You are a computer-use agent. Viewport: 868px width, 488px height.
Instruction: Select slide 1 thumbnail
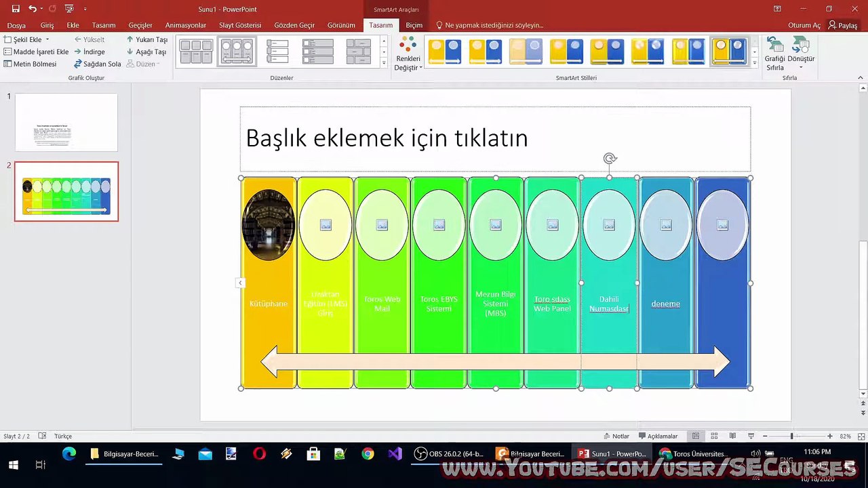[66, 122]
